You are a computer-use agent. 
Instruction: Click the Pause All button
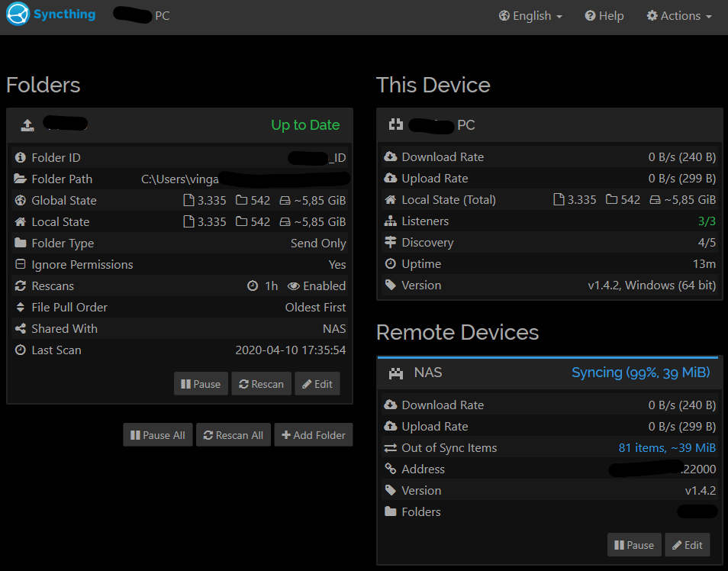click(158, 435)
